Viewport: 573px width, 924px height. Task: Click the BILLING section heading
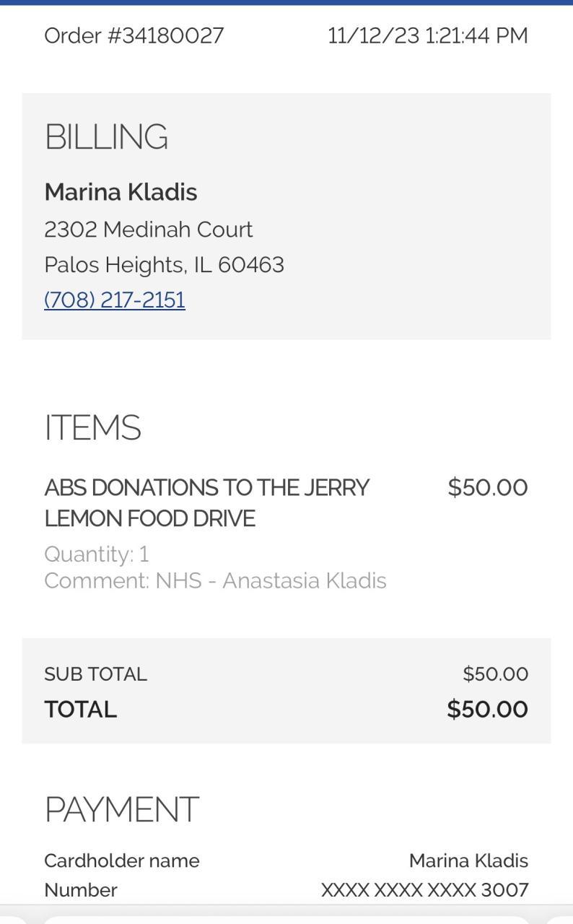point(106,137)
